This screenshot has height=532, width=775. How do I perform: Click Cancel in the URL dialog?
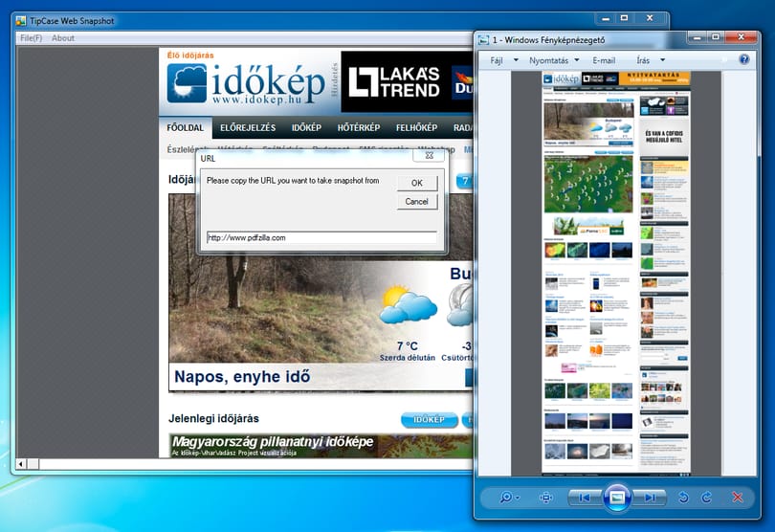(416, 202)
